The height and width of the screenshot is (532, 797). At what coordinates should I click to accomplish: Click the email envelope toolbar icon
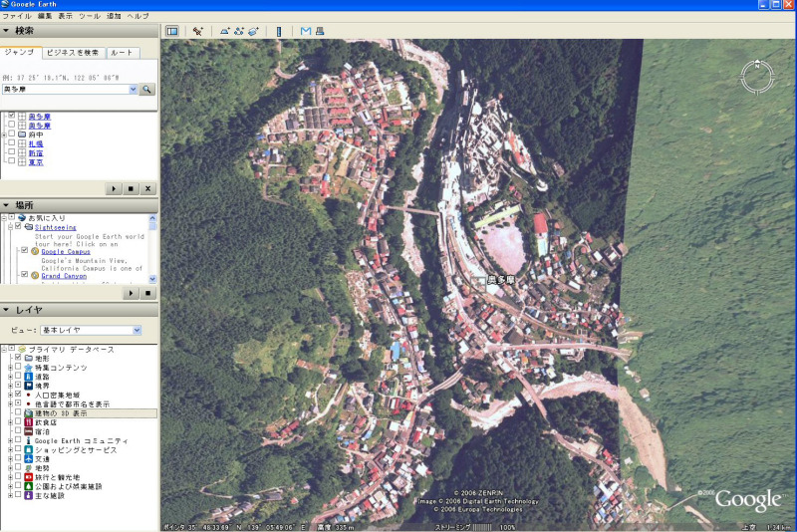click(x=306, y=31)
